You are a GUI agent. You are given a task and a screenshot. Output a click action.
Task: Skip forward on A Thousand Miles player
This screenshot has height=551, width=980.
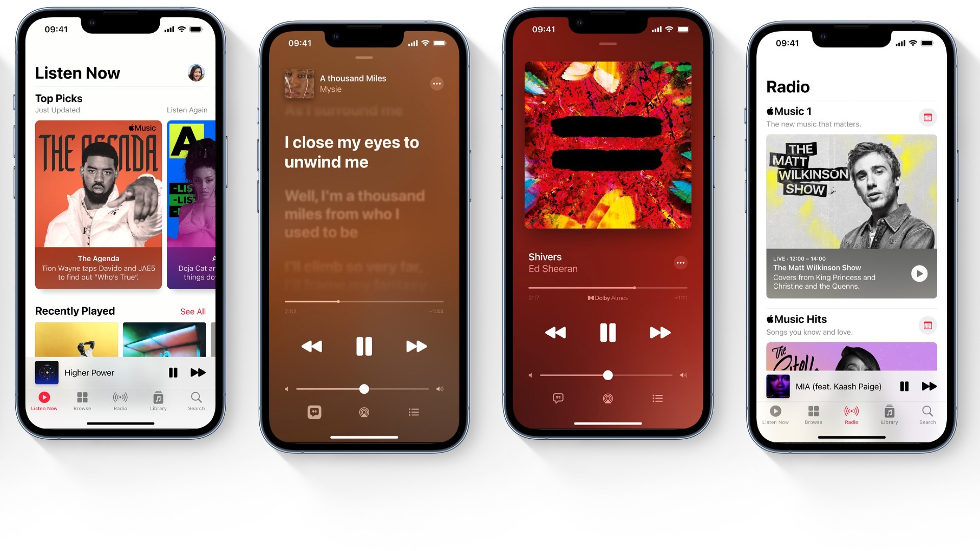[x=416, y=346]
